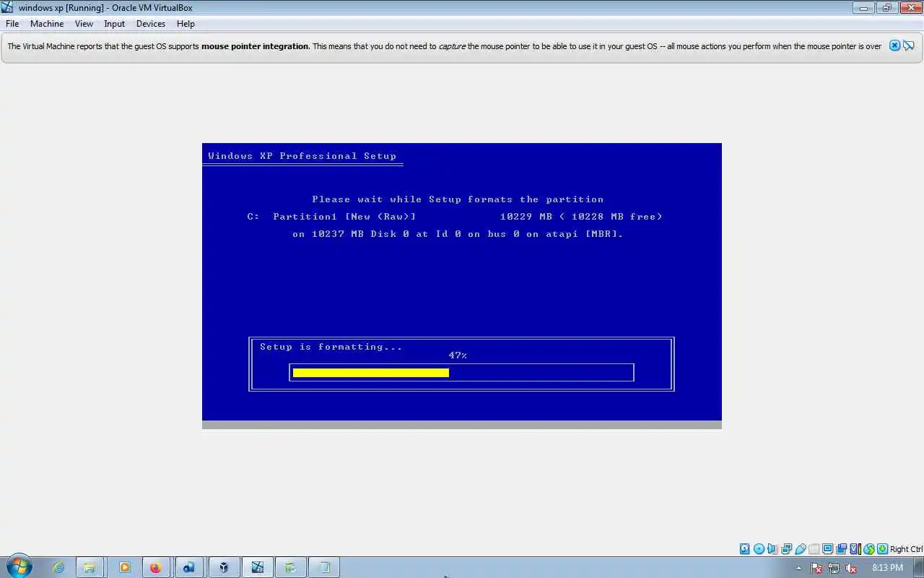The height and width of the screenshot is (578, 924).
Task: Click the shared folders status icon
Action: [814, 549]
